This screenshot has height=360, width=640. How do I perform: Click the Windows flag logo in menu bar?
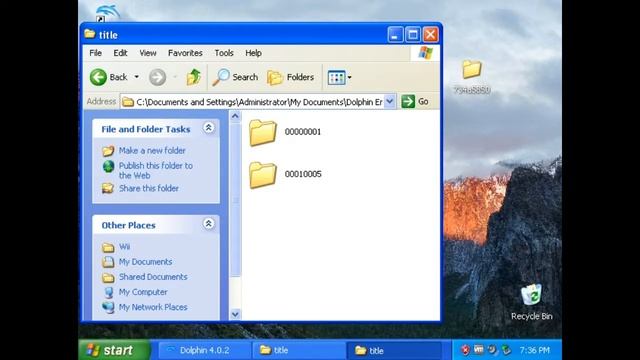[425, 53]
